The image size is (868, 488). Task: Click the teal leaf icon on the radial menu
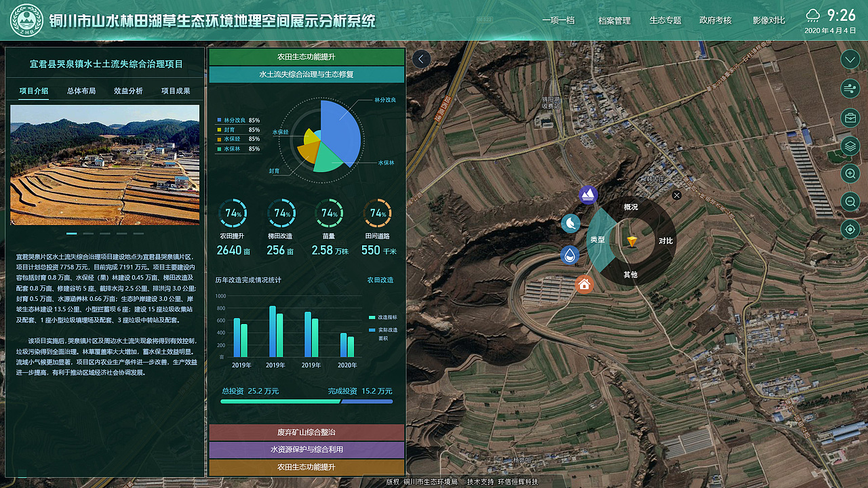[x=570, y=223]
